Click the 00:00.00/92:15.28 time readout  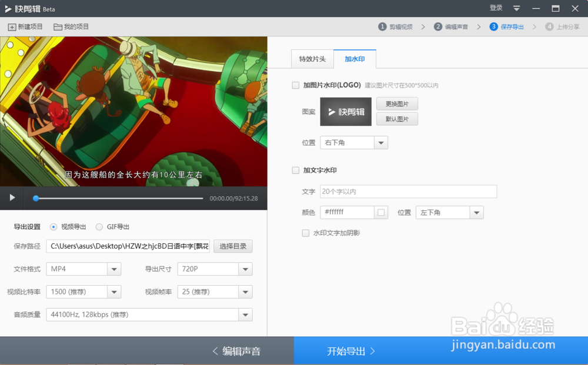tap(233, 199)
